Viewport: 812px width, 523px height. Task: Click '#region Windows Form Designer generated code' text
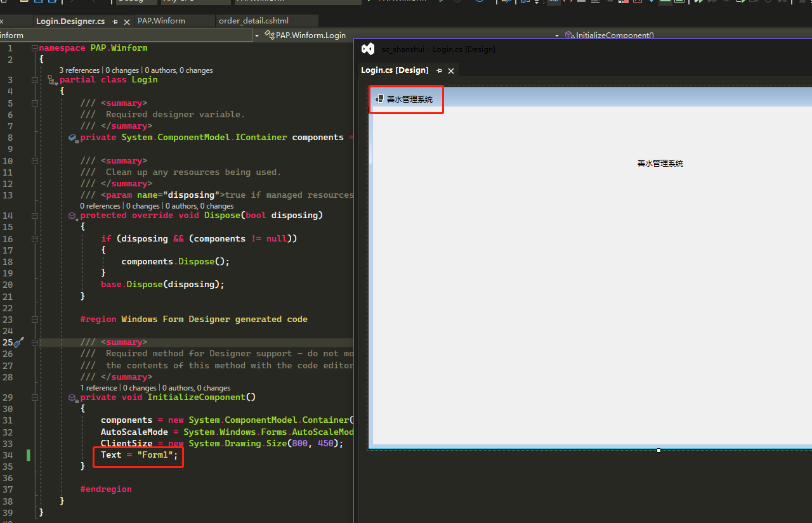(194, 320)
